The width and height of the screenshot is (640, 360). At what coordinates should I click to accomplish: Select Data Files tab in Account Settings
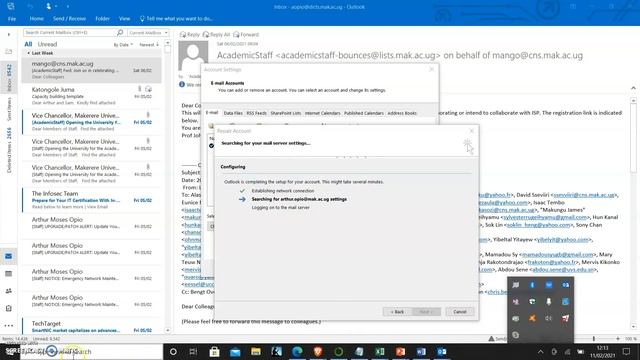[x=233, y=113]
